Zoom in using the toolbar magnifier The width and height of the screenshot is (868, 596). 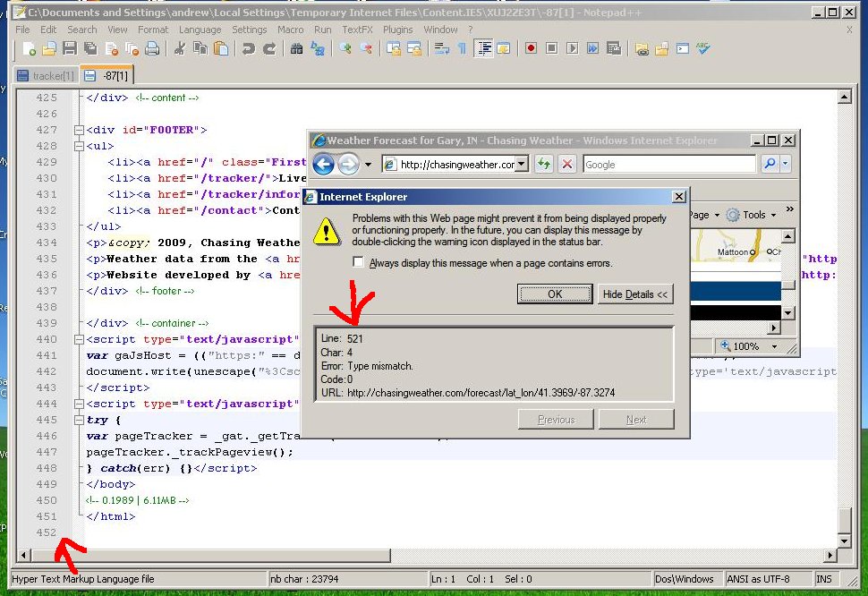coord(345,48)
